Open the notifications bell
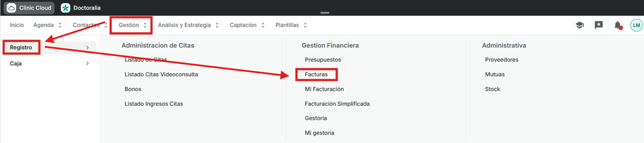This screenshot has width=644, height=143. (618, 25)
